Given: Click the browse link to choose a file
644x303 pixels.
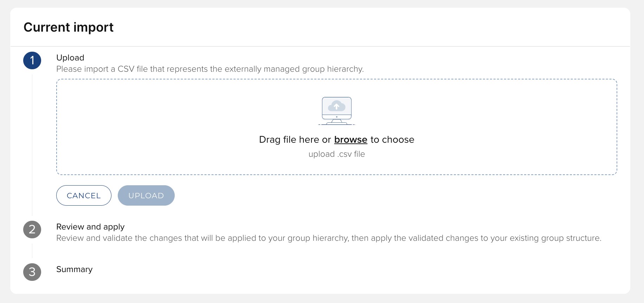Looking at the screenshot, I should point(350,140).
